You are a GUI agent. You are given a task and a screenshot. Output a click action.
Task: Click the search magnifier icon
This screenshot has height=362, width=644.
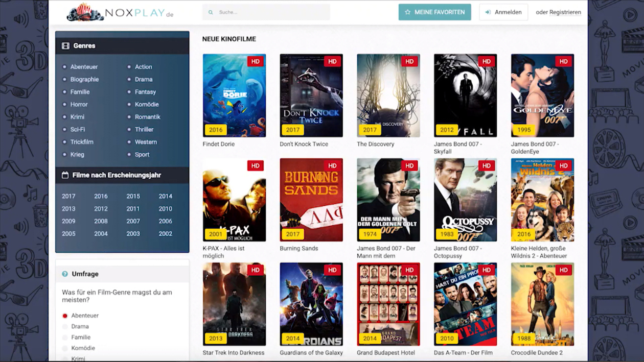(211, 12)
